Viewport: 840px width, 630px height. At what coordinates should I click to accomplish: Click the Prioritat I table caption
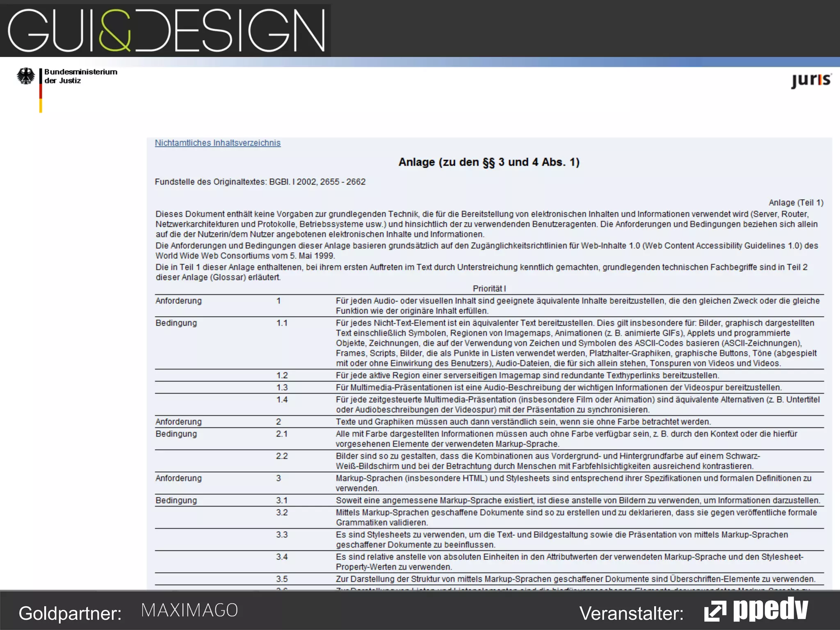[x=489, y=288]
